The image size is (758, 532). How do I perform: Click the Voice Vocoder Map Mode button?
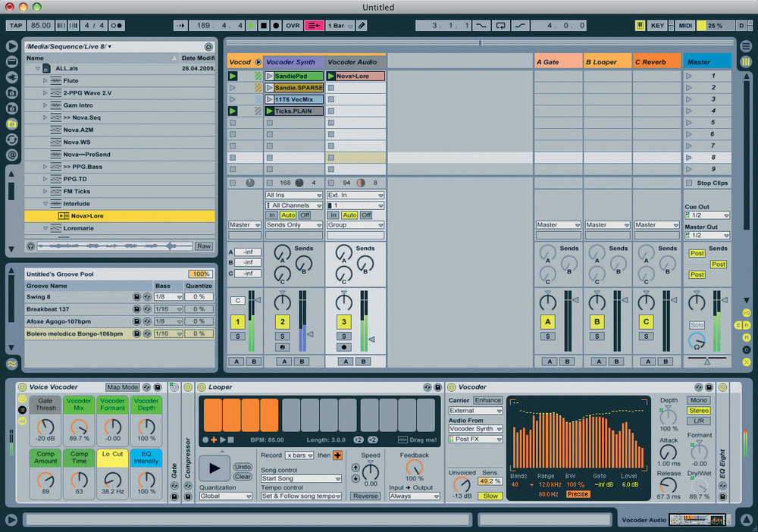[123, 387]
